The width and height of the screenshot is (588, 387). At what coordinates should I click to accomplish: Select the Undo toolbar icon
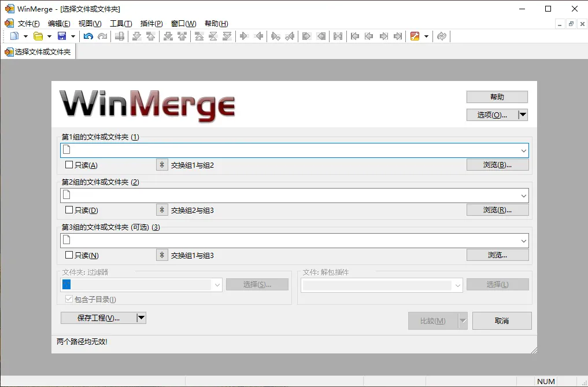click(88, 36)
